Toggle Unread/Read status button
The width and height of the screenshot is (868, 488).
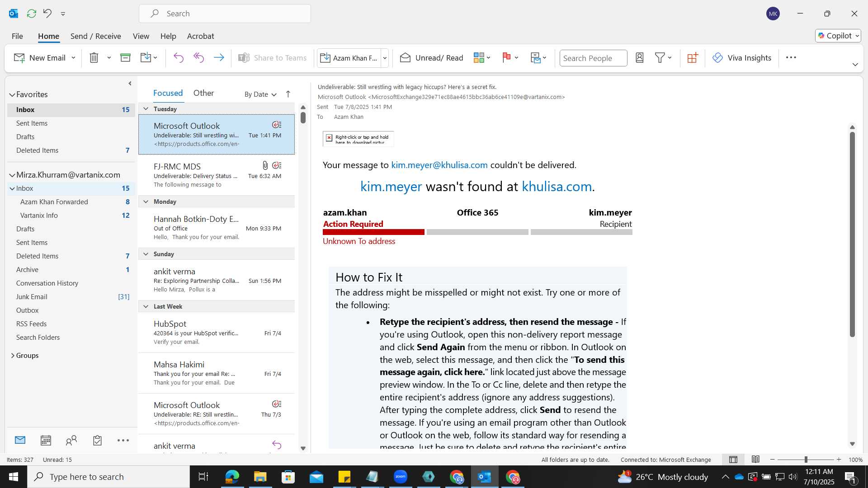(432, 58)
